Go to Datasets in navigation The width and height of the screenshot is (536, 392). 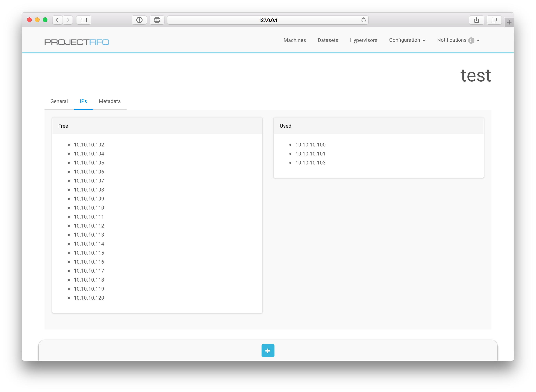pos(328,40)
